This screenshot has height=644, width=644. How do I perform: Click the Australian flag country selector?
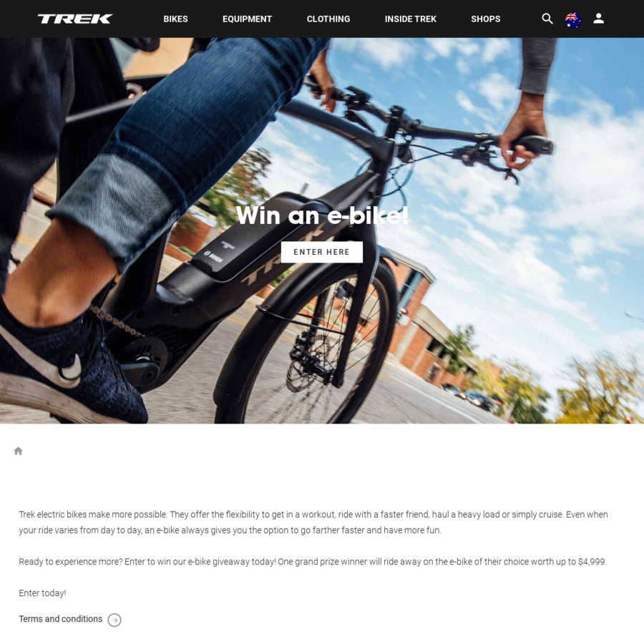[572, 19]
